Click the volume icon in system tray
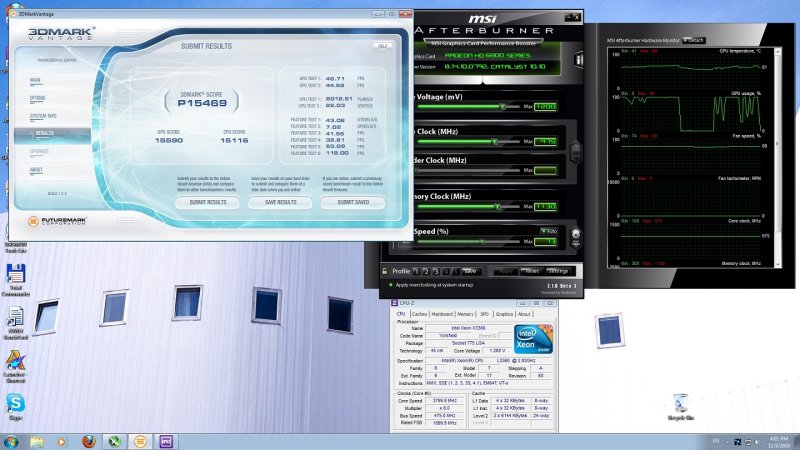This screenshot has height=450, width=800. tap(757, 442)
